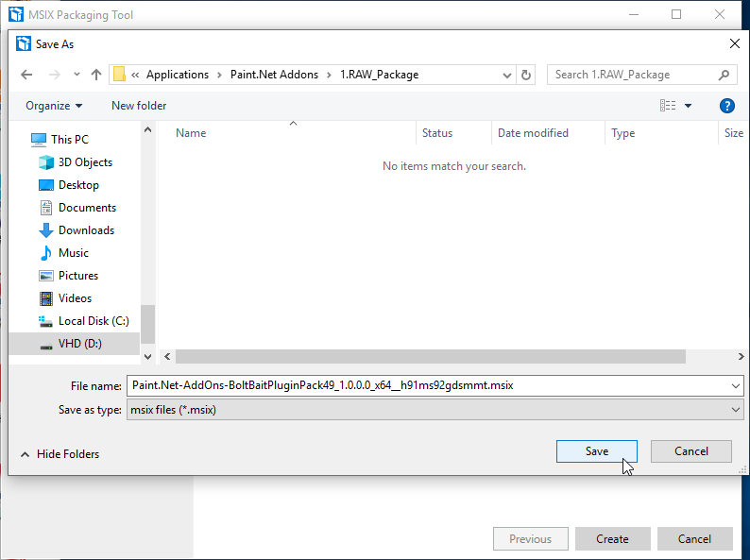Click the Back navigation arrow
The height and width of the screenshot is (560, 750).
pyautogui.click(x=26, y=75)
